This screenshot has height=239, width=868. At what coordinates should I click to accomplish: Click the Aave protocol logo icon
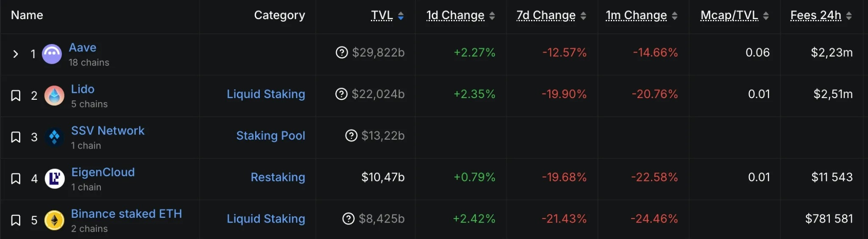52,54
